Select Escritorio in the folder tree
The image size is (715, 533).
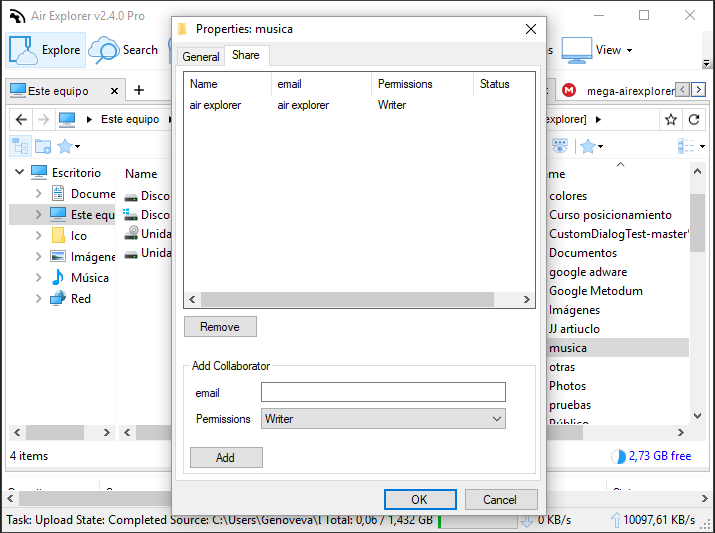coord(76,173)
